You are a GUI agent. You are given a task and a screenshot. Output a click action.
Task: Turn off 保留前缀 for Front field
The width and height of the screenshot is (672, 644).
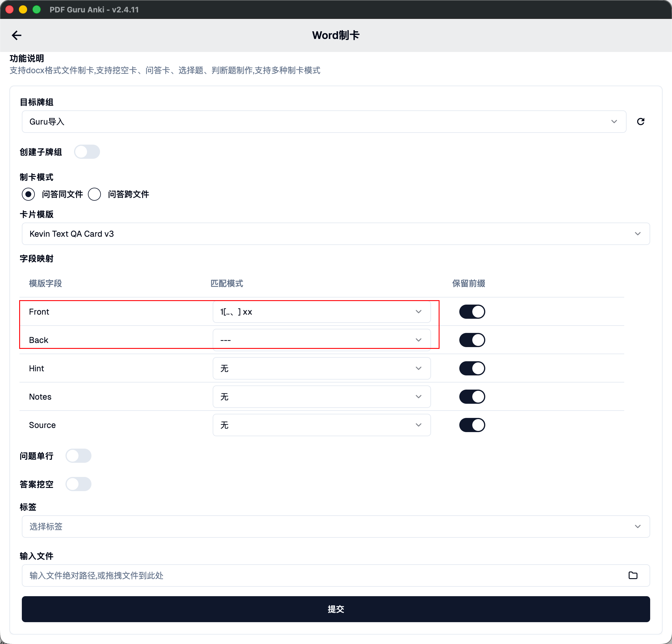(x=472, y=312)
